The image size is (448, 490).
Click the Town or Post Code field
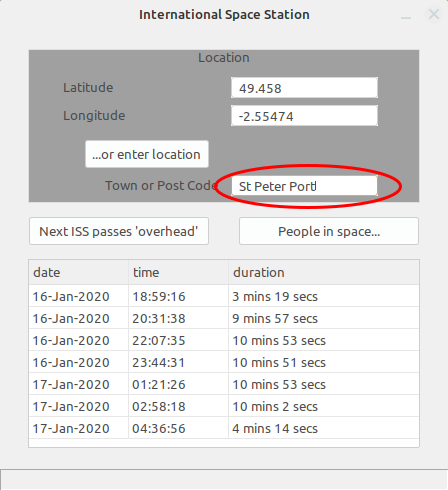pos(304,186)
